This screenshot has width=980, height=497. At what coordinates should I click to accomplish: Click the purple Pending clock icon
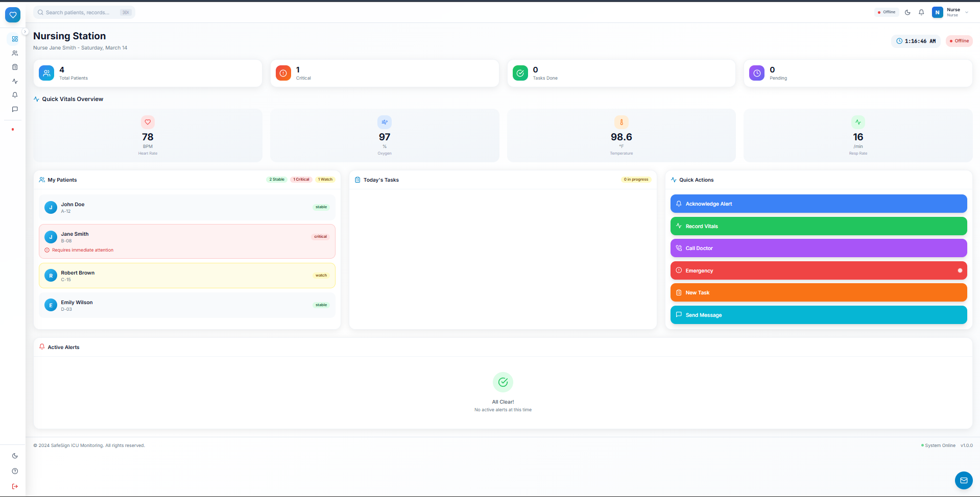[757, 73]
